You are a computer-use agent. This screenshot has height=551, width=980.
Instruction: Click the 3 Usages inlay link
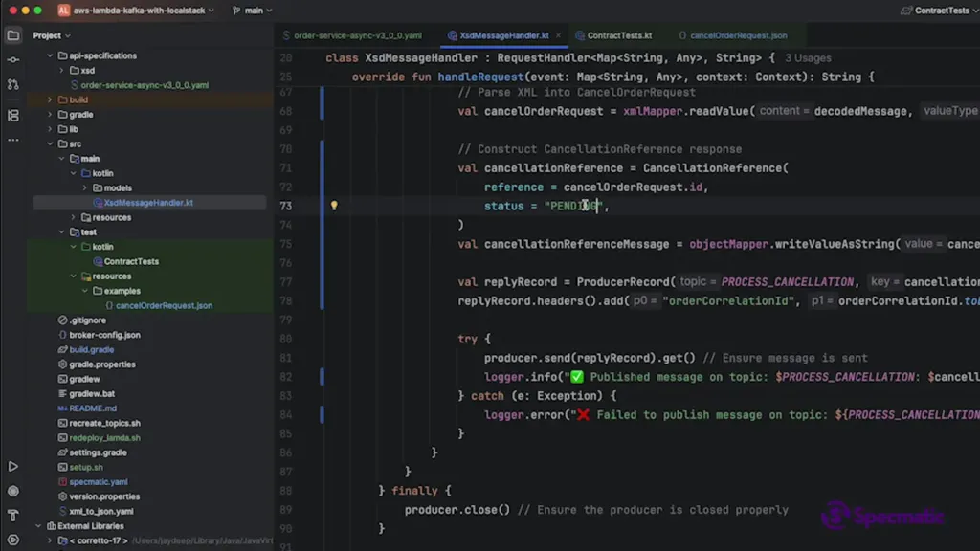point(808,58)
